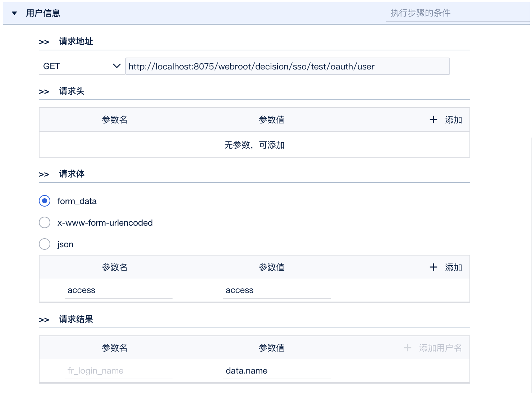The width and height of the screenshot is (532, 393).
Task: Click 添加 text in request header table
Action: point(453,120)
